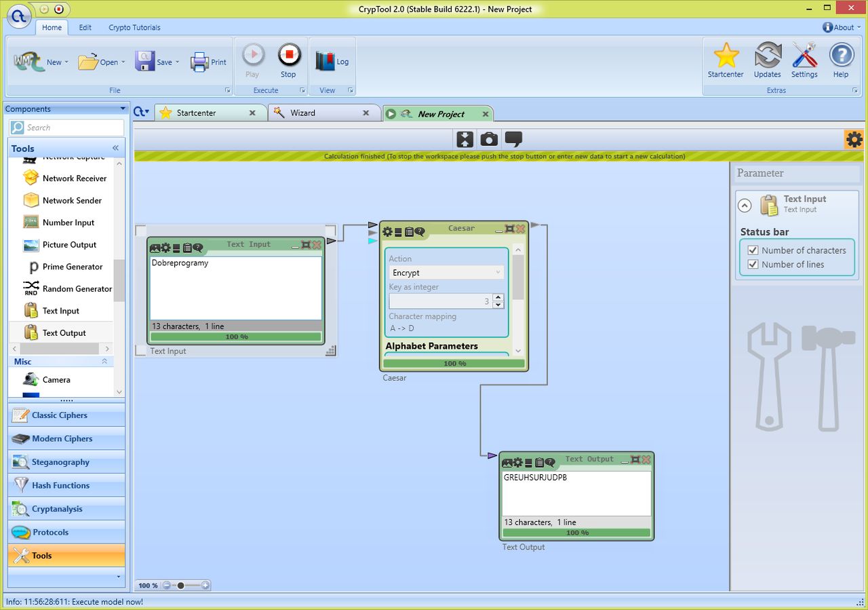Click the speech bubble comment icon in workspace toolbar

tap(514, 139)
